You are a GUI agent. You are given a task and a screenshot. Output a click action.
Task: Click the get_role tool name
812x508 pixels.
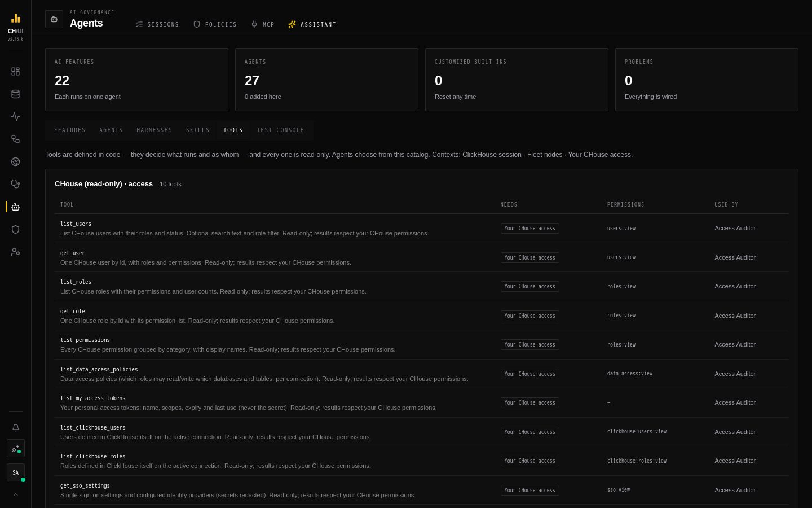click(73, 312)
